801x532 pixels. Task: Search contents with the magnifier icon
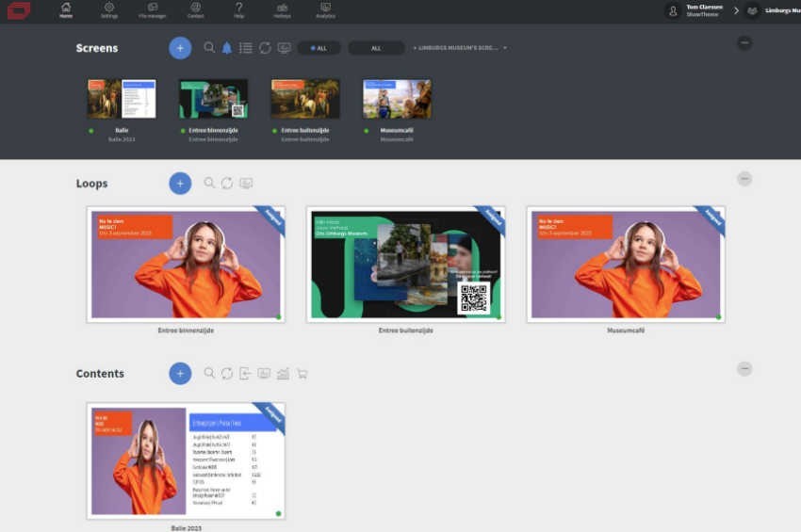tap(209, 373)
